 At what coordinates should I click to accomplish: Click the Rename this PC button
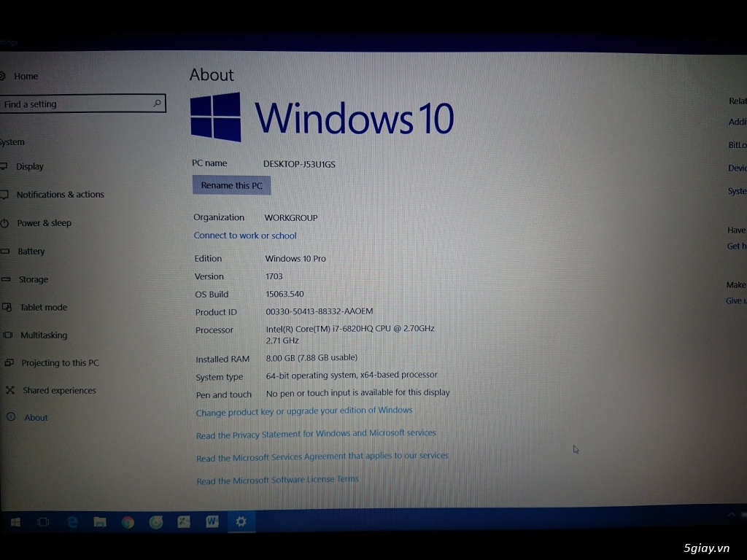(231, 185)
